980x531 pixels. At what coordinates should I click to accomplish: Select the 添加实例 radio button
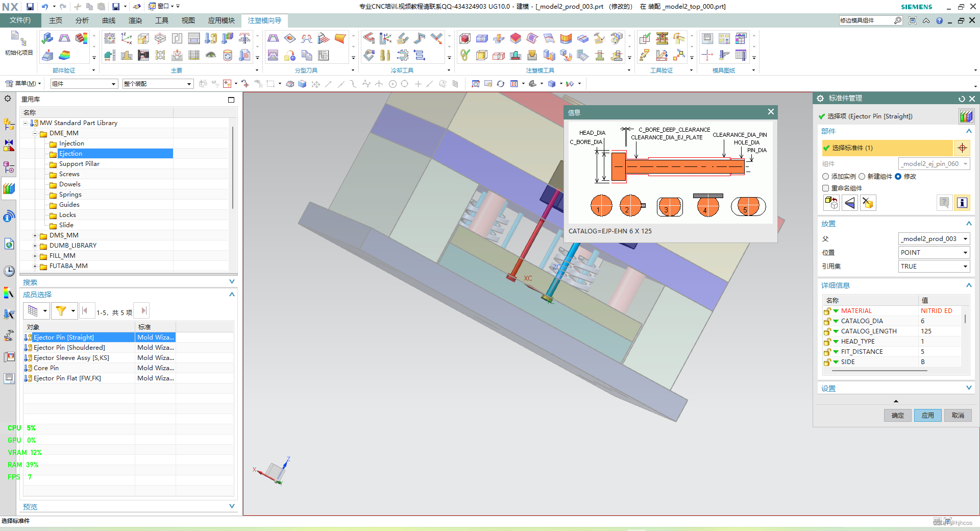tap(826, 177)
